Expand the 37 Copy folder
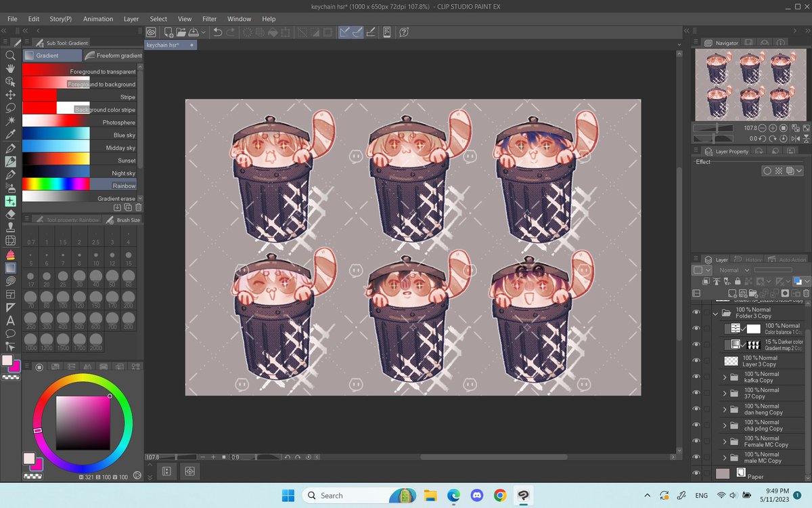812x508 pixels. 725,394
